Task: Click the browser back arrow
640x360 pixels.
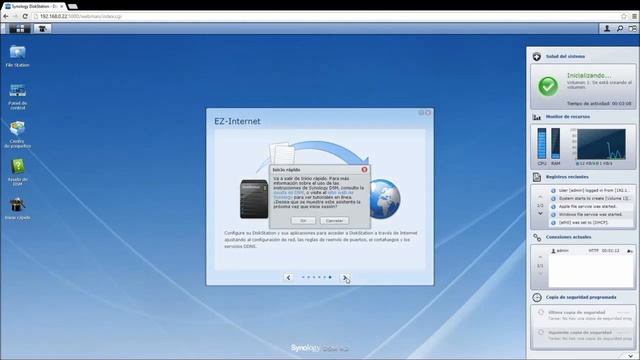Action: pos(6,16)
